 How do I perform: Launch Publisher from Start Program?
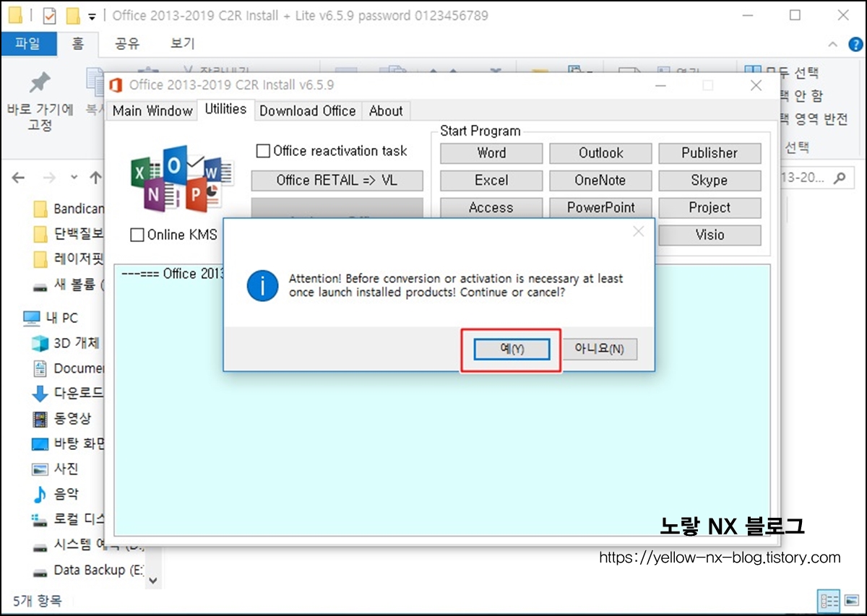point(709,153)
